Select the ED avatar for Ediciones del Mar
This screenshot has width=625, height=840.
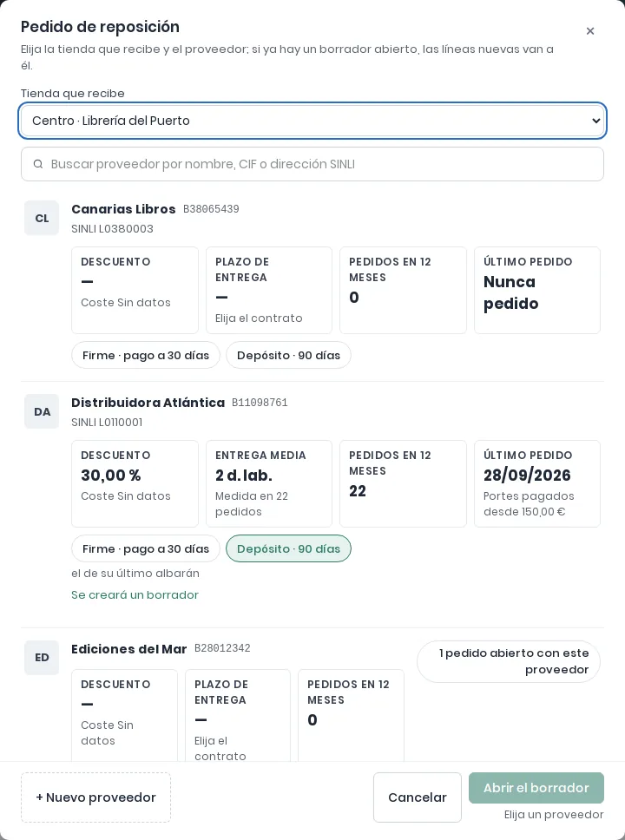(x=42, y=657)
